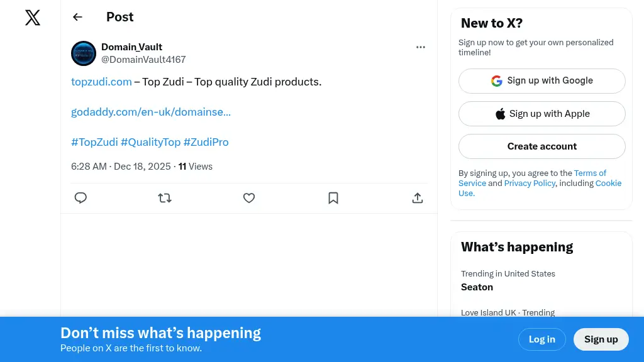Like the post with heart icon
This screenshot has width=644, height=362.
click(x=249, y=198)
